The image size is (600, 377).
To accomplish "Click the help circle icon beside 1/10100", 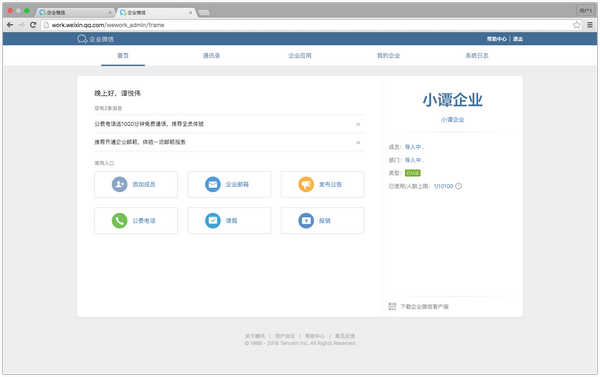I will click(x=458, y=186).
